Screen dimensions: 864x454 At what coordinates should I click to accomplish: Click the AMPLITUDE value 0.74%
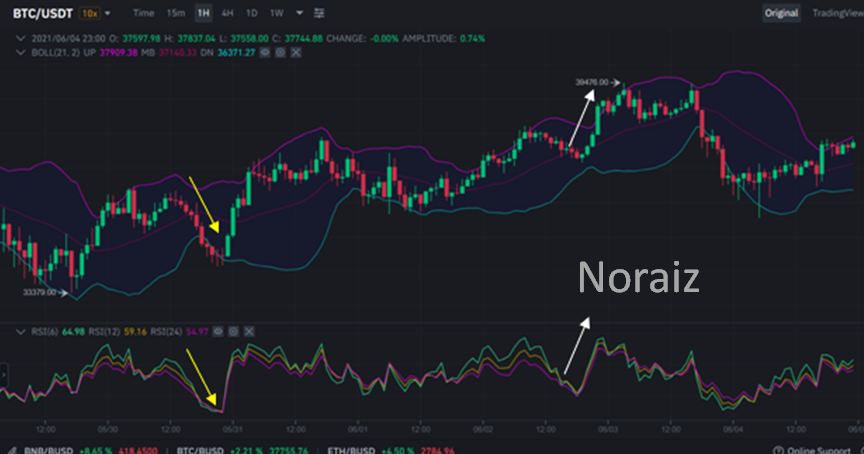[472, 39]
